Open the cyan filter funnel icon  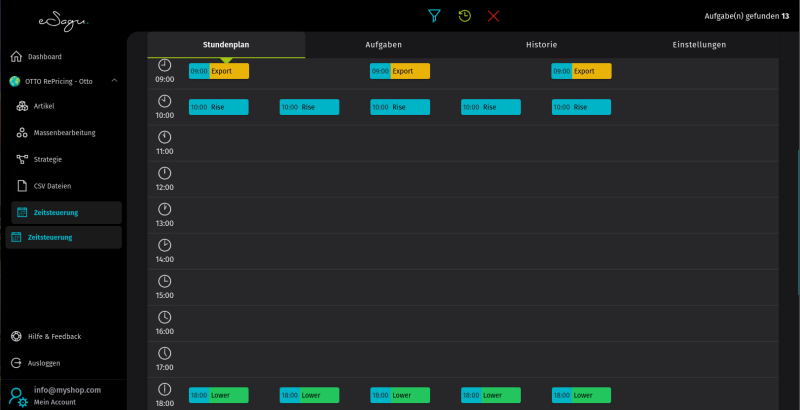coord(434,16)
